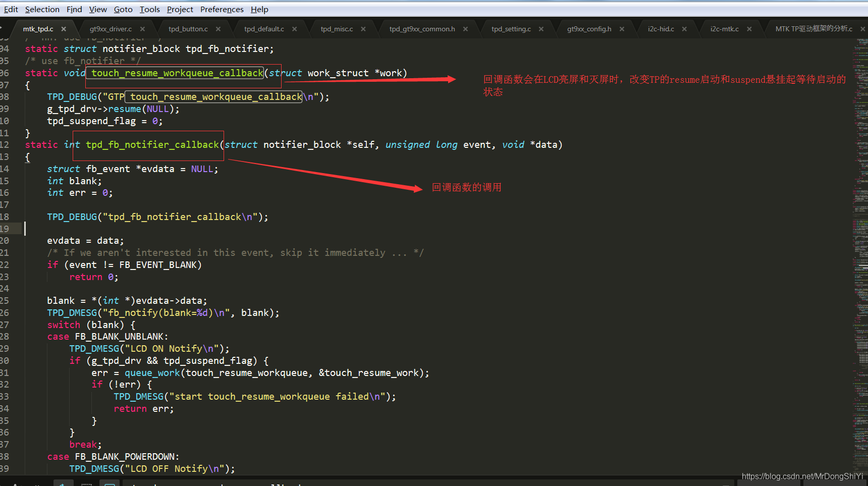This screenshot has height=486, width=868.
Task: Click 'if (event != FB_EVENT_BLANK)' condition
Action: (124, 265)
